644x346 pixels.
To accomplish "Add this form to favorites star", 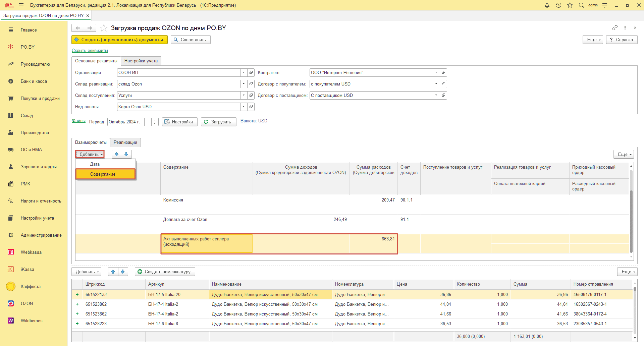I will click(x=104, y=28).
